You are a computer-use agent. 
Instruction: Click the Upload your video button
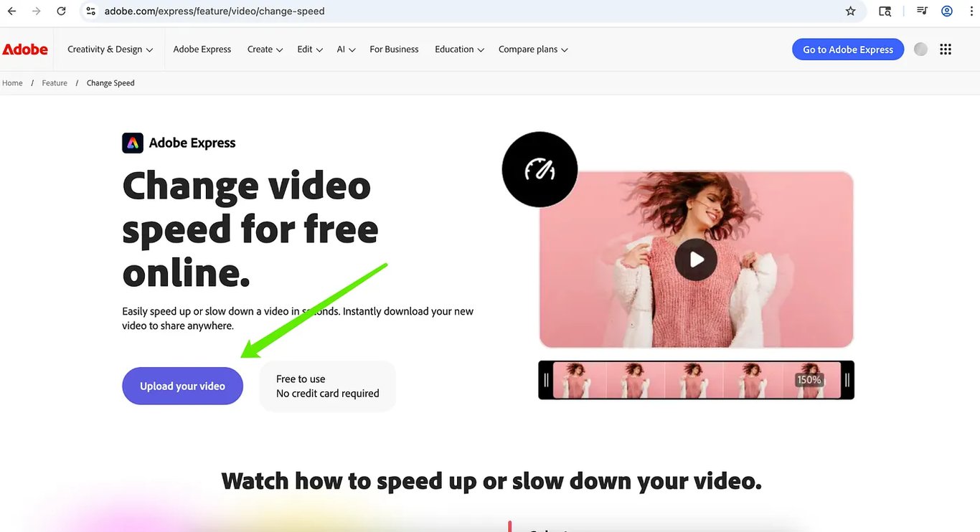tap(182, 386)
